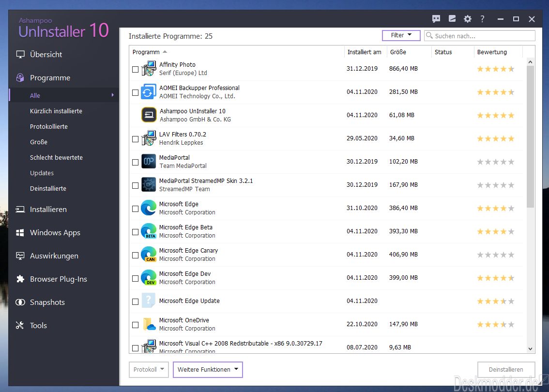Select Schlecht bewertete in sidebar
Image resolution: width=549 pixels, height=392 pixels.
tap(56, 157)
